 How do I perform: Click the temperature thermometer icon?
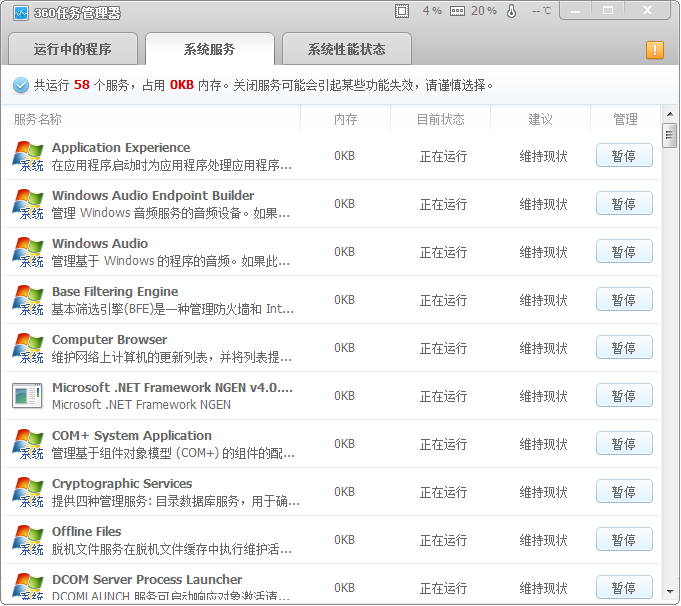(x=512, y=11)
